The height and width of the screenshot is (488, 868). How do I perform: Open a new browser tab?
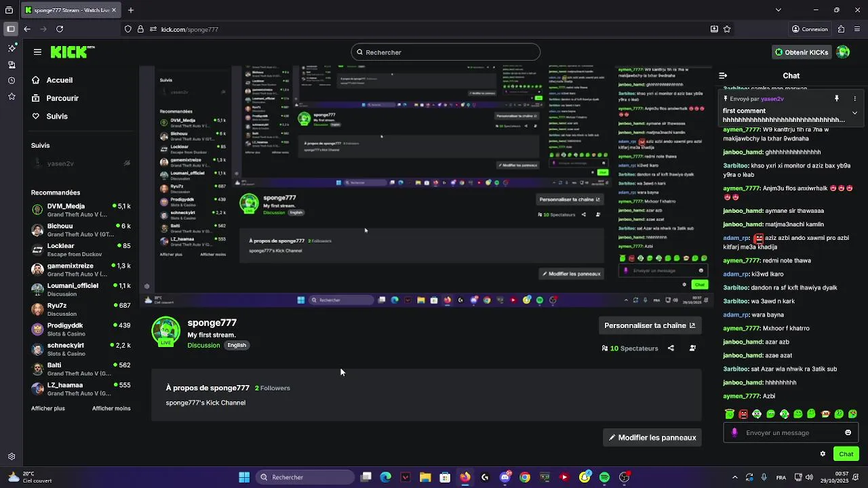click(131, 10)
